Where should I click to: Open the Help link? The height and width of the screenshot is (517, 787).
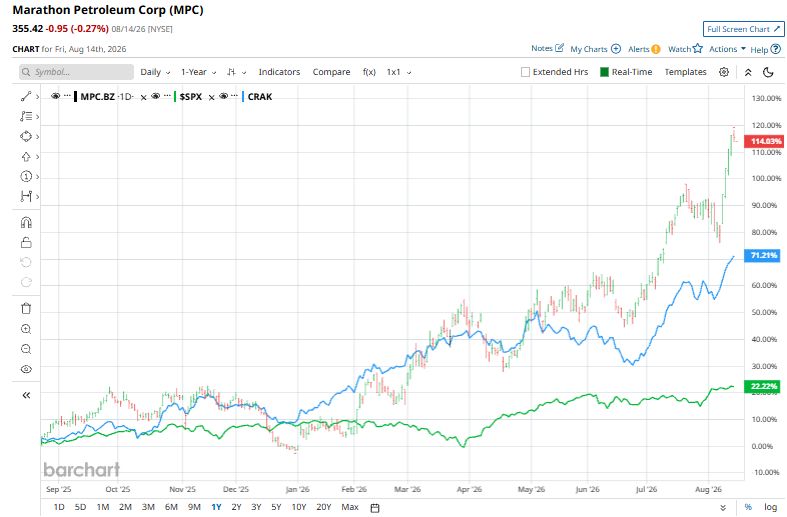[x=765, y=49]
